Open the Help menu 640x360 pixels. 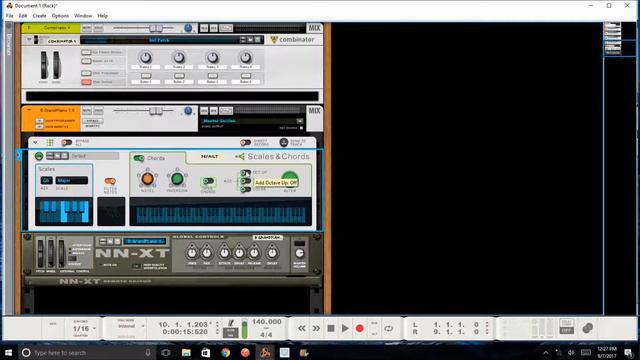click(102, 16)
